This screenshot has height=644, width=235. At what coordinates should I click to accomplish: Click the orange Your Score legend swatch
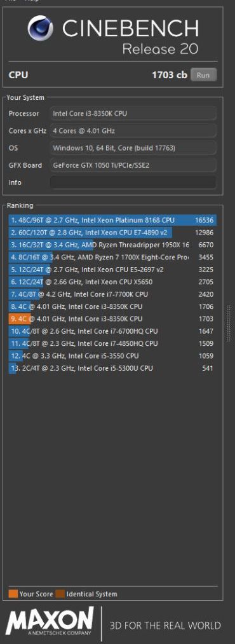pyautogui.click(x=13, y=594)
